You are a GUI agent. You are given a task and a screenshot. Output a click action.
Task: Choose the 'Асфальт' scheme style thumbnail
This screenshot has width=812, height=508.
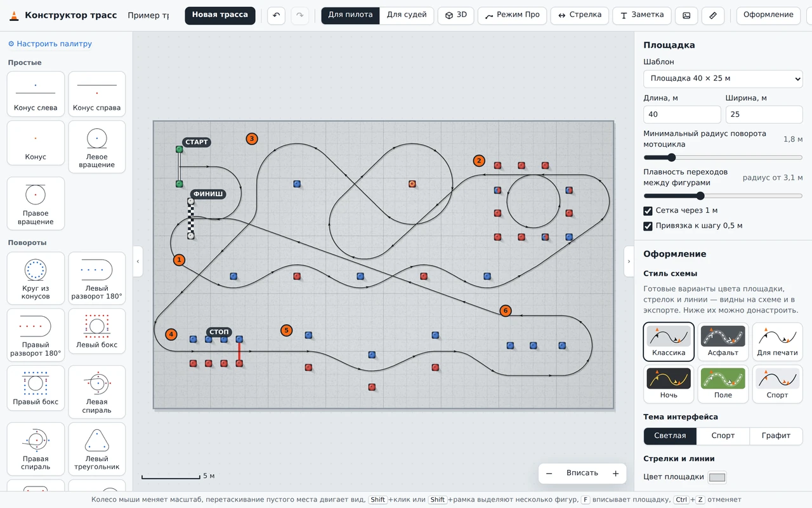pyautogui.click(x=723, y=342)
